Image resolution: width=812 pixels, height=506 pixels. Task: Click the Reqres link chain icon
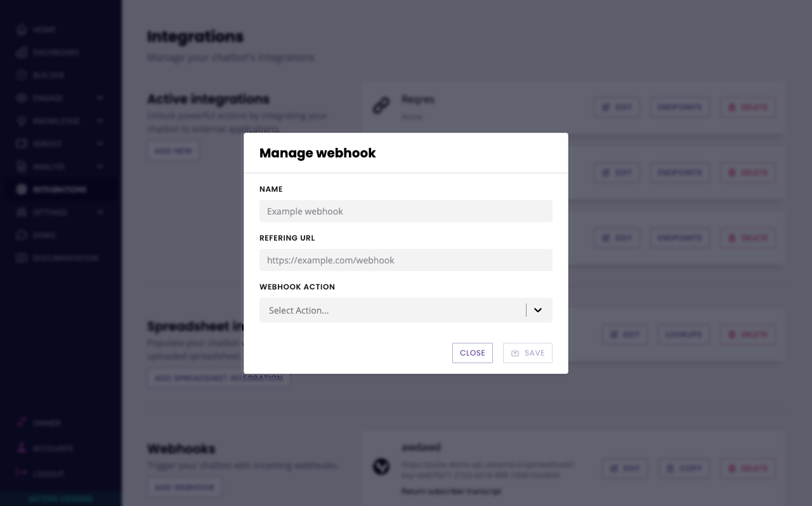[381, 106]
